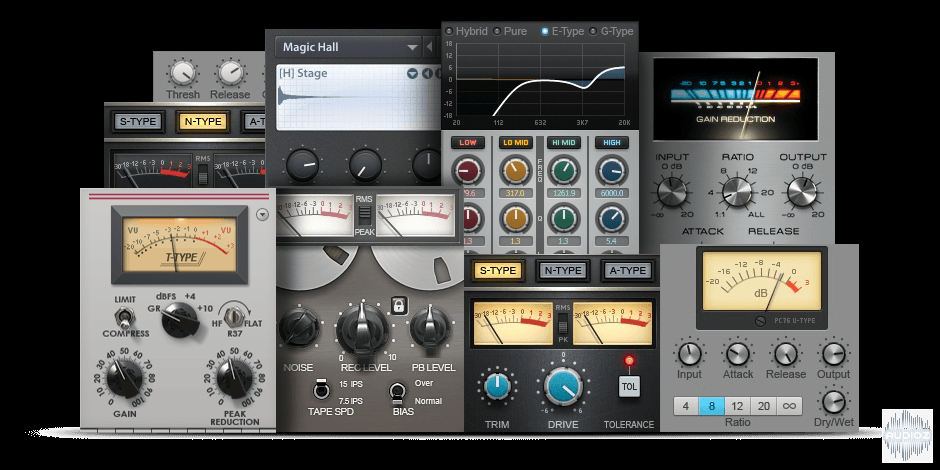Click the PC76 Output knob
Viewport: 940px width, 470px height.
coord(834,354)
